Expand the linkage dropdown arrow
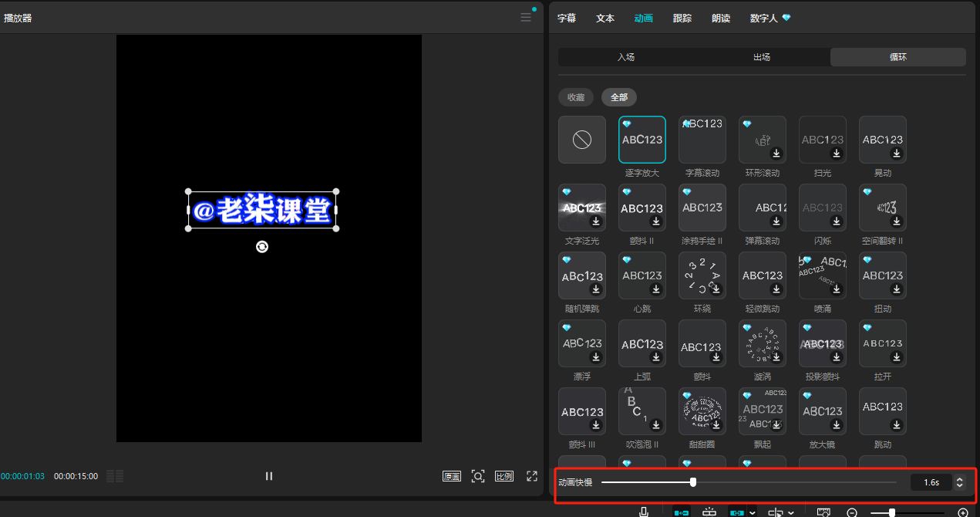Image resolution: width=980 pixels, height=517 pixels. click(x=753, y=512)
